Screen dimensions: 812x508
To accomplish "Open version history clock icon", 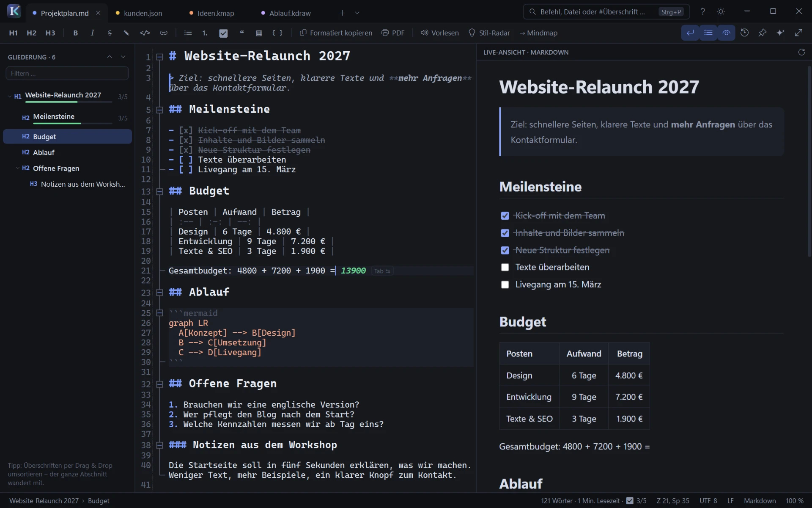I will click(745, 33).
